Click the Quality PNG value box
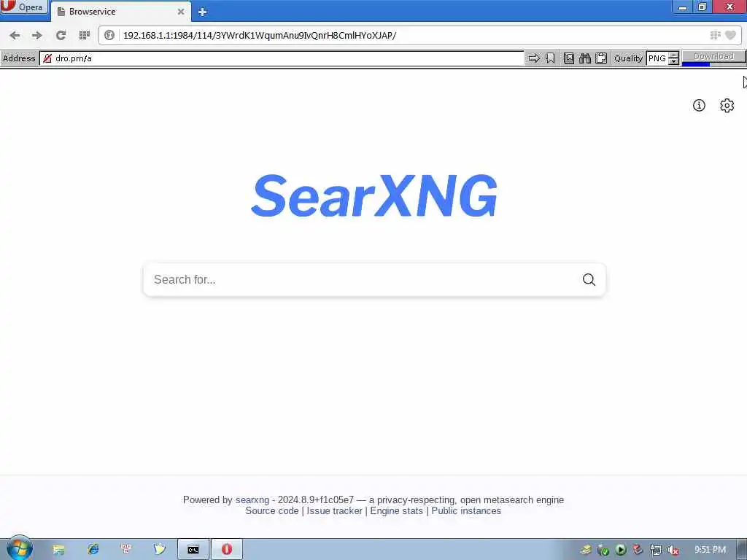The width and height of the screenshot is (747, 560). click(657, 58)
